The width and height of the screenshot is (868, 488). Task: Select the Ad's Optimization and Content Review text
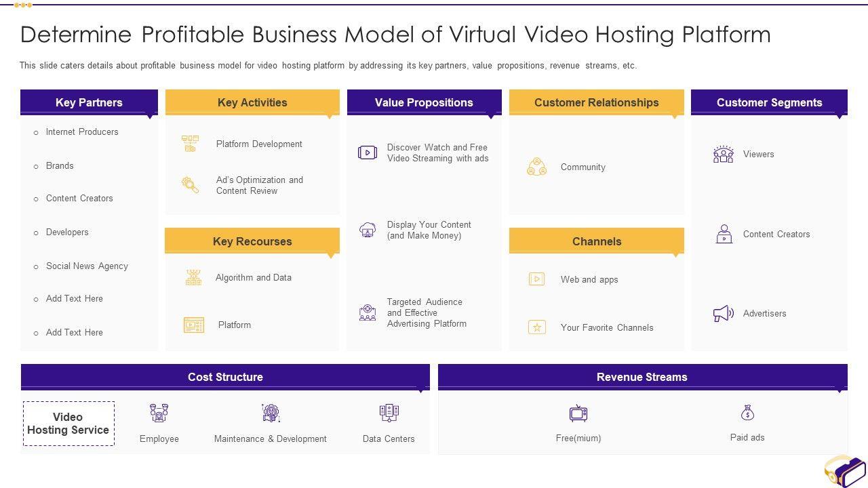click(x=260, y=185)
